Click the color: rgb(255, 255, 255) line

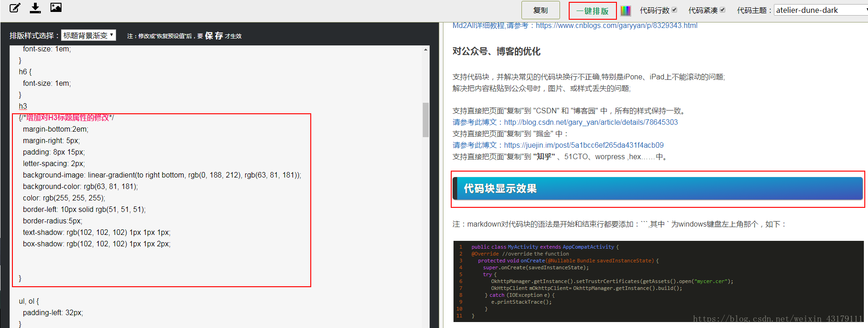point(64,198)
